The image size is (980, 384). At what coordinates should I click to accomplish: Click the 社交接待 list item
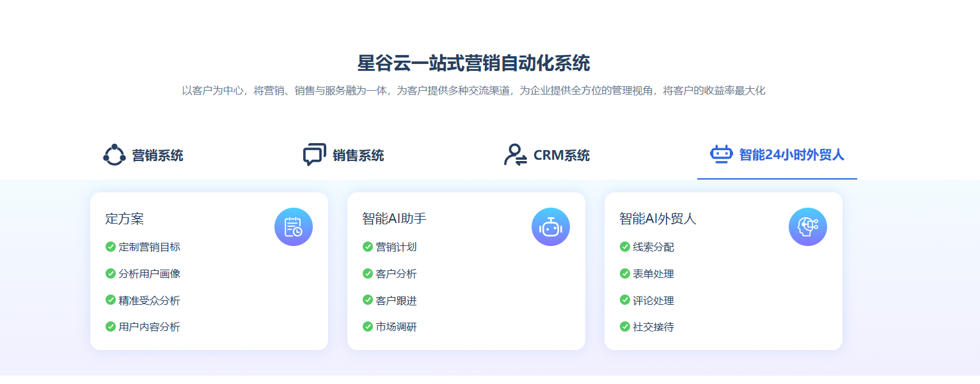click(x=653, y=326)
